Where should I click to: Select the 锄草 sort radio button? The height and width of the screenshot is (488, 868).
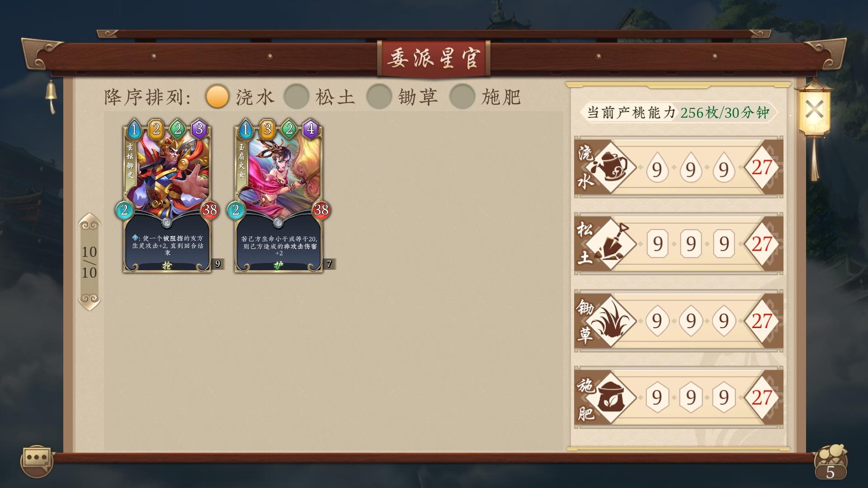click(379, 97)
